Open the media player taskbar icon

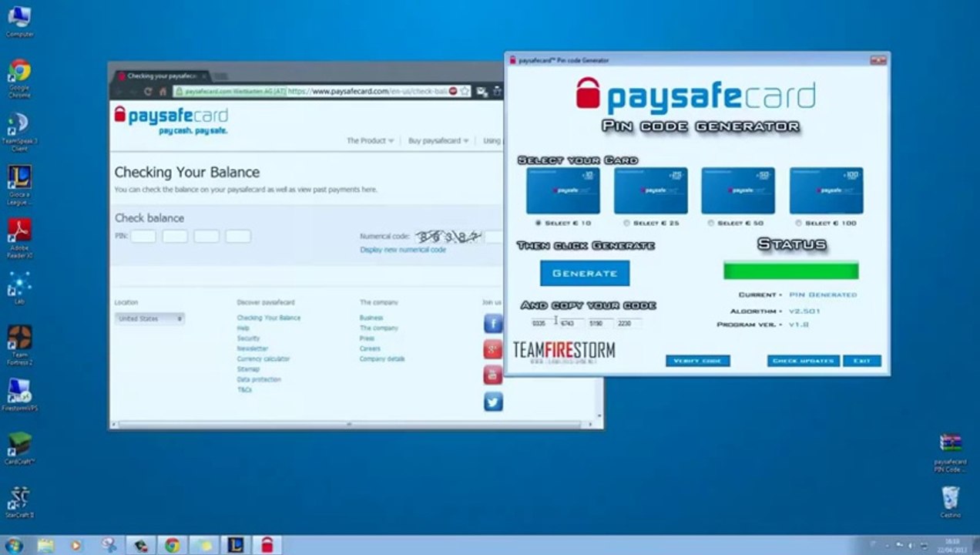click(76, 546)
